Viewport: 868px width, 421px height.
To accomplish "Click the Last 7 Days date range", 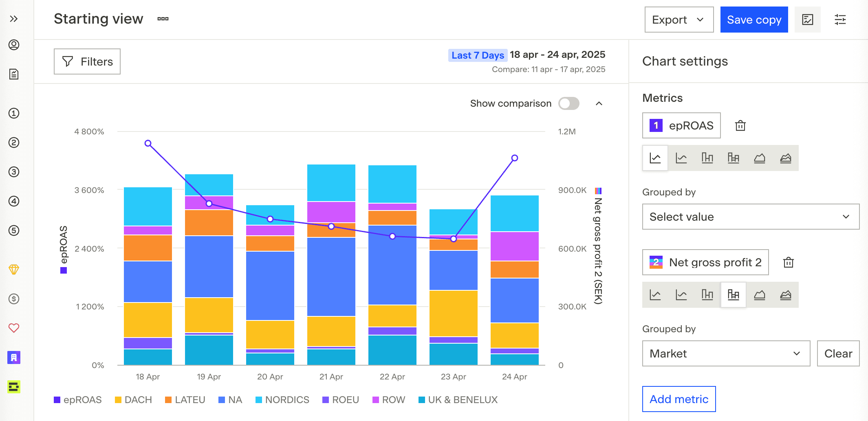I will coord(477,55).
